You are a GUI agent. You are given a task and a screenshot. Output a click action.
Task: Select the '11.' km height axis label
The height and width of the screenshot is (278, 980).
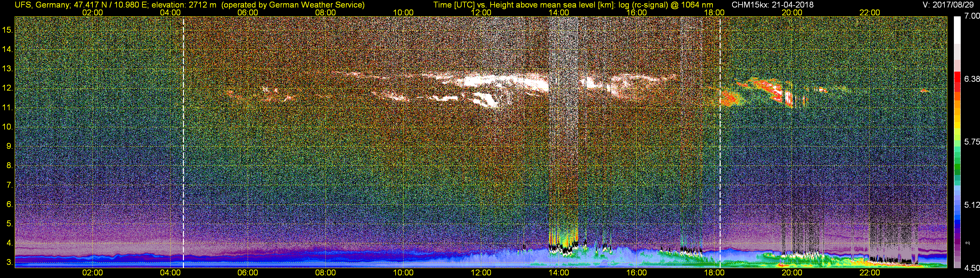pyautogui.click(x=8, y=107)
